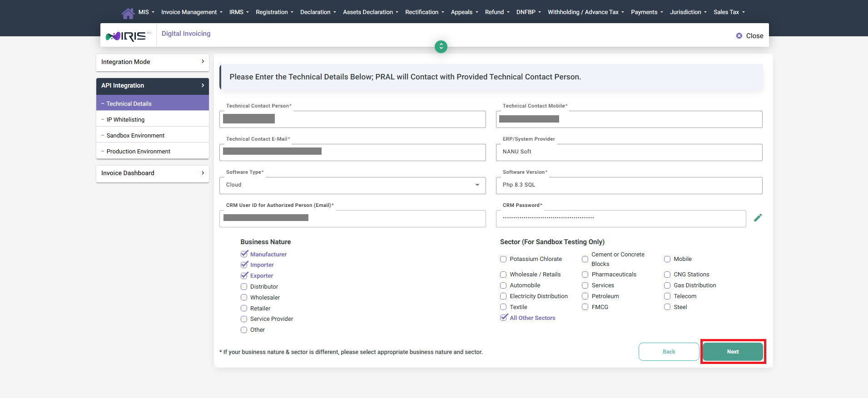Click the purple home icon
This screenshot has width=868, height=398.
tap(128, 13)
